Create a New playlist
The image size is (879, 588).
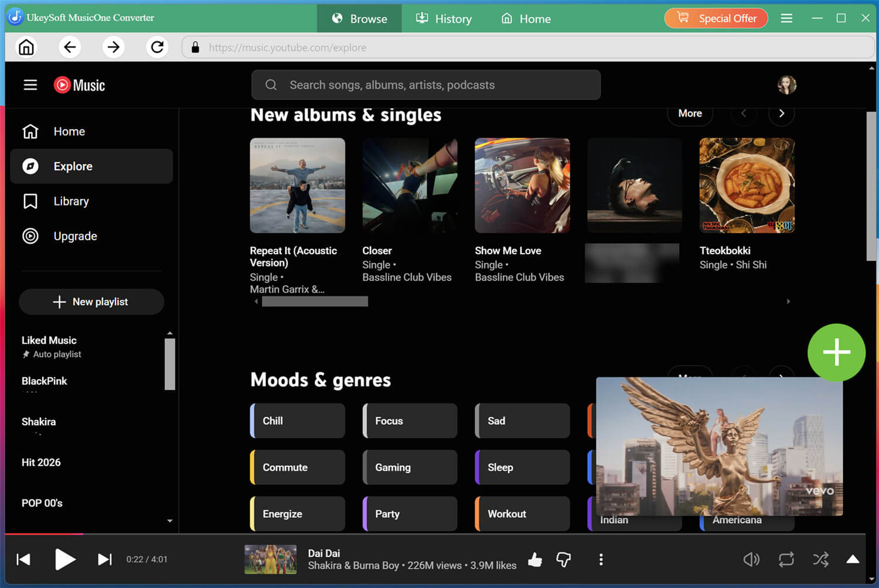point(91,302)
